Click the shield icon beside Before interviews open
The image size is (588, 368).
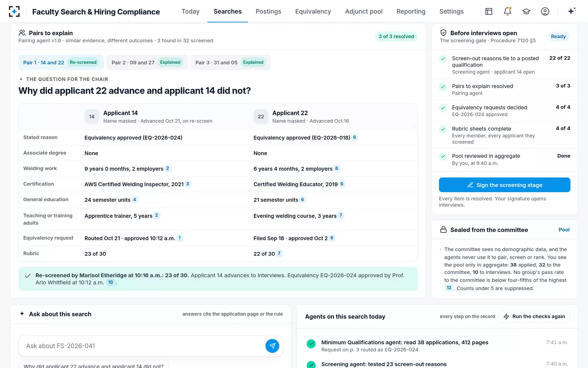pos(443,33)
